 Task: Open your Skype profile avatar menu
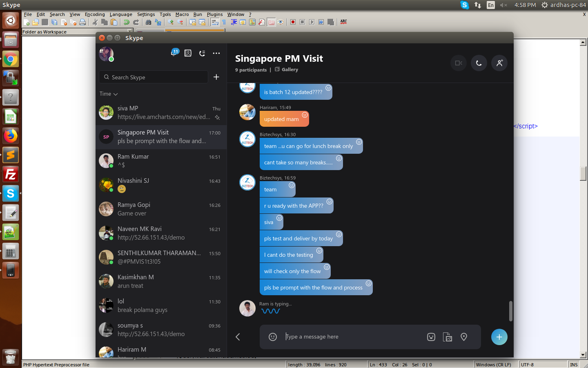(106, 54)
